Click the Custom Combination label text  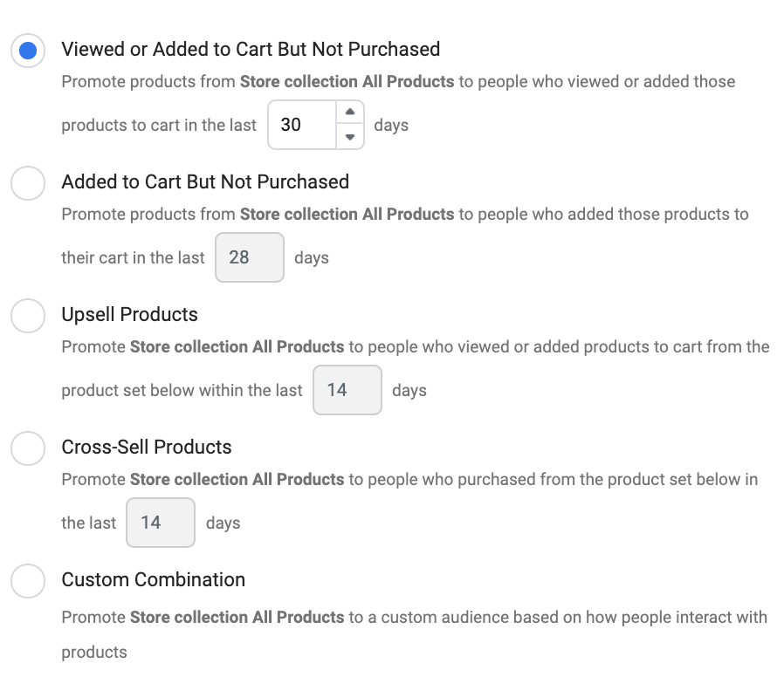pyautogui.click(x=153, y=579)
